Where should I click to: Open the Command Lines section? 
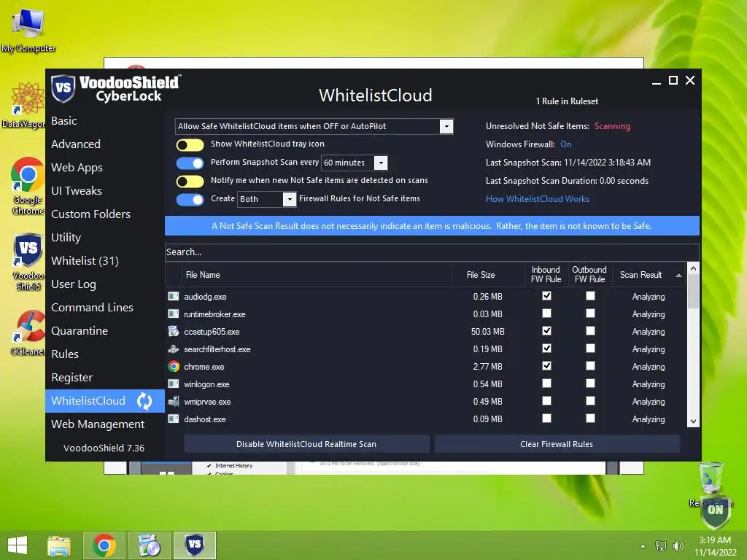92,308
